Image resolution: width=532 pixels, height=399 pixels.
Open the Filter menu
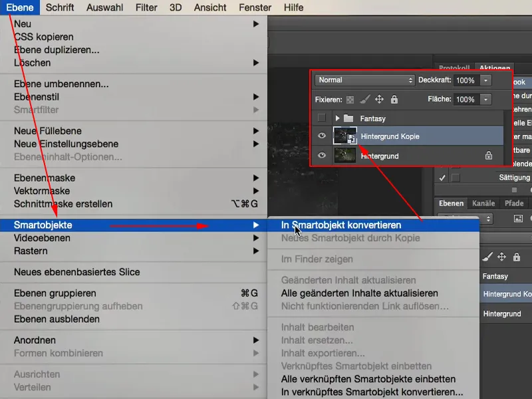coord(146,7)
